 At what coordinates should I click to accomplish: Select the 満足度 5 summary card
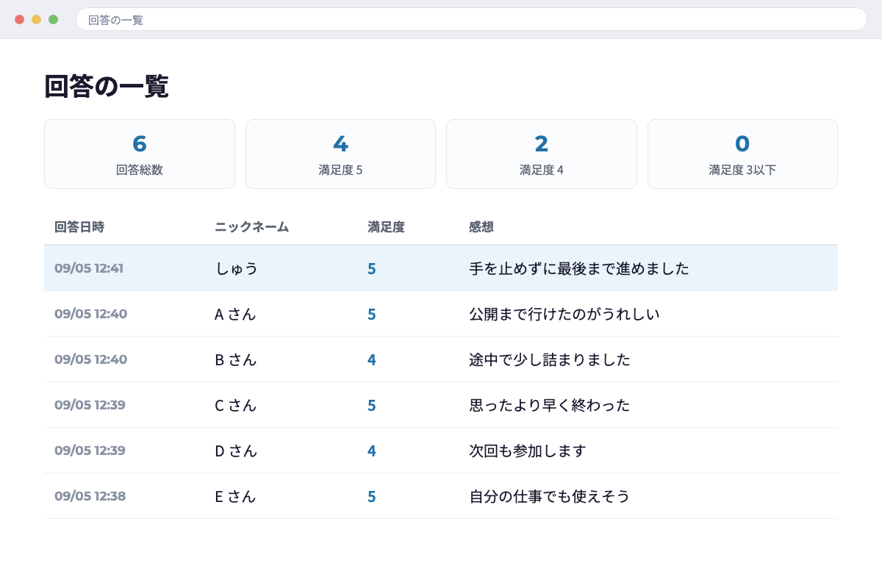(340, 154)
